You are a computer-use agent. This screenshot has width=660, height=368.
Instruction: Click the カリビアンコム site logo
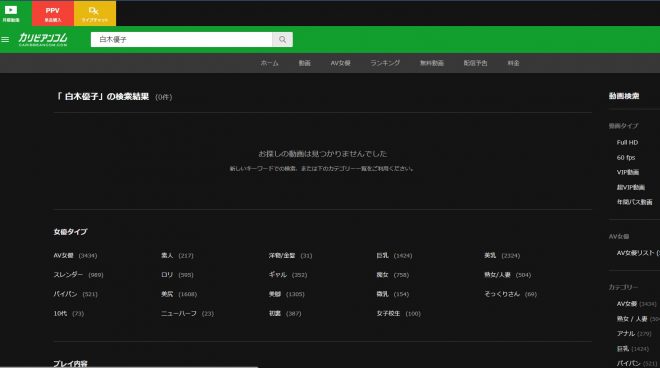43,40
